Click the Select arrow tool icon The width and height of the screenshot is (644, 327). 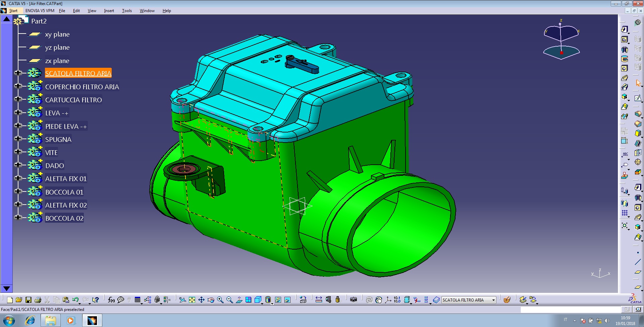[638, 83]
